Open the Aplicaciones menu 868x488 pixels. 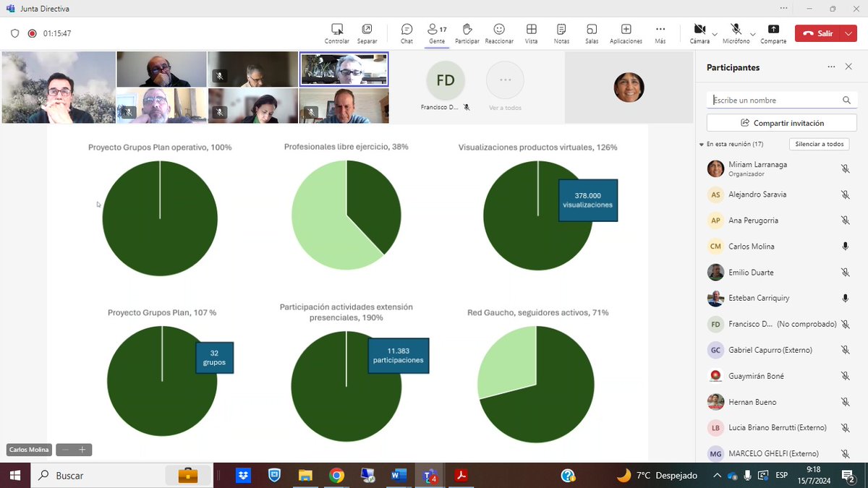[x=626, y=33]
